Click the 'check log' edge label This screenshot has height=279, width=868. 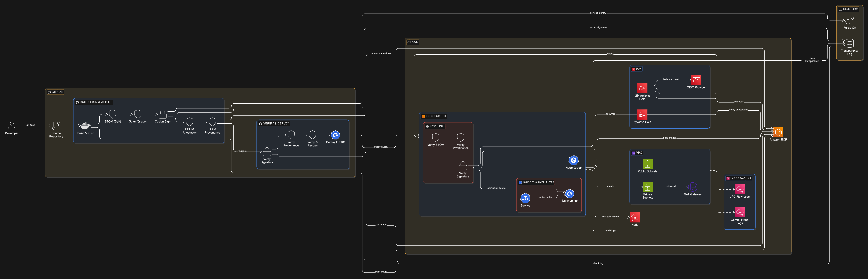598,263
